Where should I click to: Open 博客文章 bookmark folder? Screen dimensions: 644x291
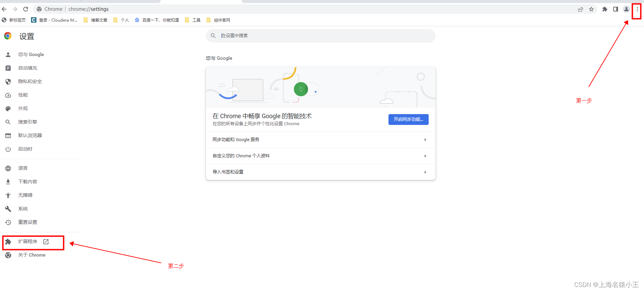(96, 20)
